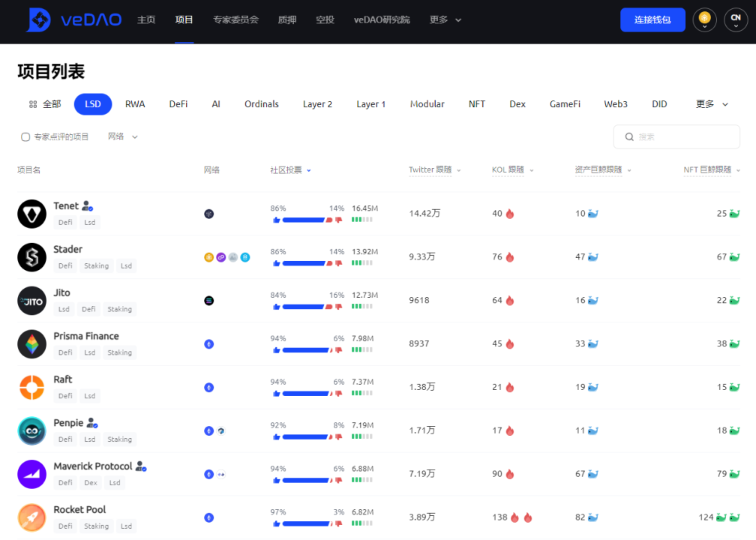This screenshot has height=540, width=756.
Task: Sort by NFT 巨鲸跟随 column
Action: click(712, 169)
